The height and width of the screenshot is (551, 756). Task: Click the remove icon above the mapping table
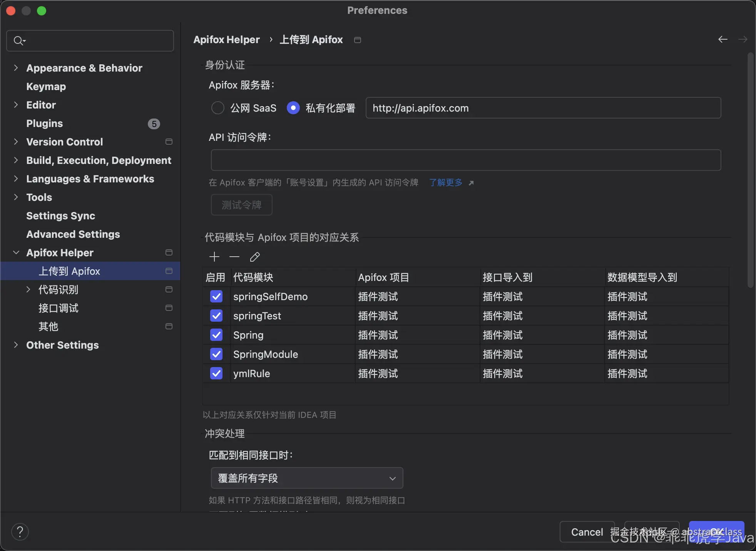[234, 257]
